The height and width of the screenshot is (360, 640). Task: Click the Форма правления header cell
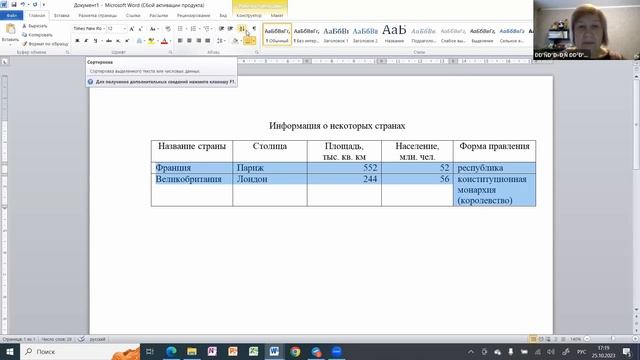(x=494, y=151)
